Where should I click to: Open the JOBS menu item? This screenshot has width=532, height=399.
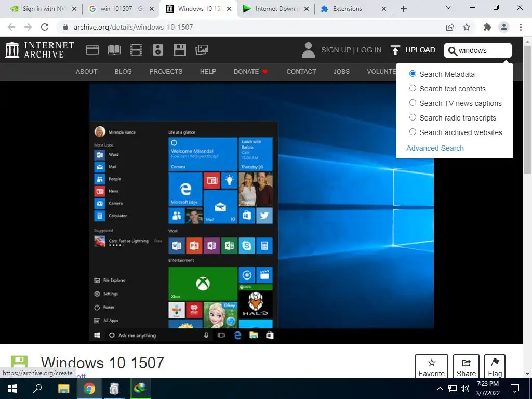[x=341, y=72]
